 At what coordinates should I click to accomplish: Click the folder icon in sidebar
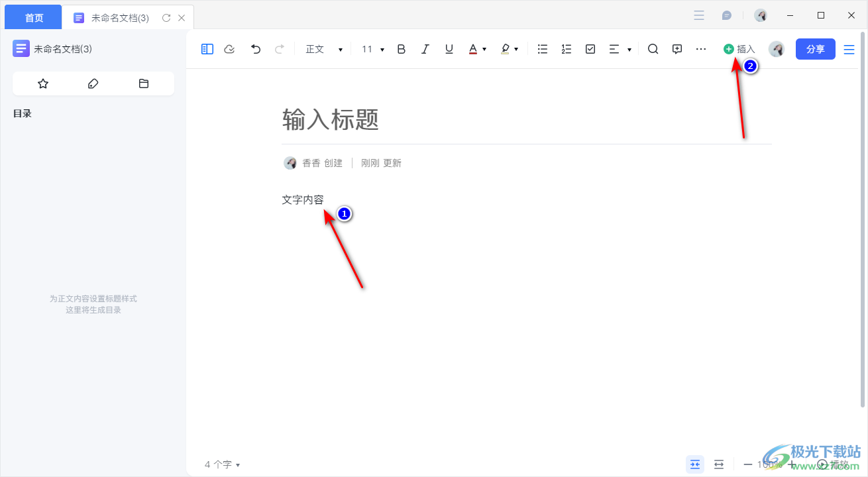pos(144,83)
